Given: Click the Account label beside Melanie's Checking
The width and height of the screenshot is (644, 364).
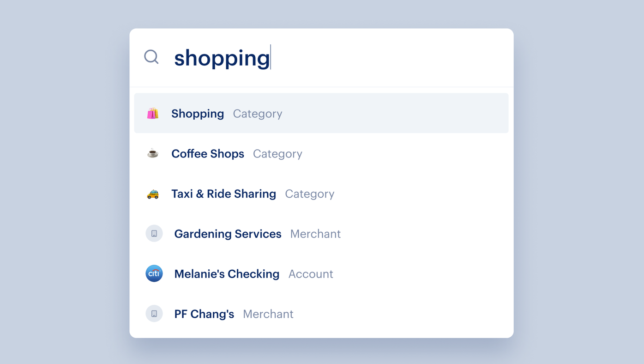Looking at the screenshot, I should pos(311,274).
